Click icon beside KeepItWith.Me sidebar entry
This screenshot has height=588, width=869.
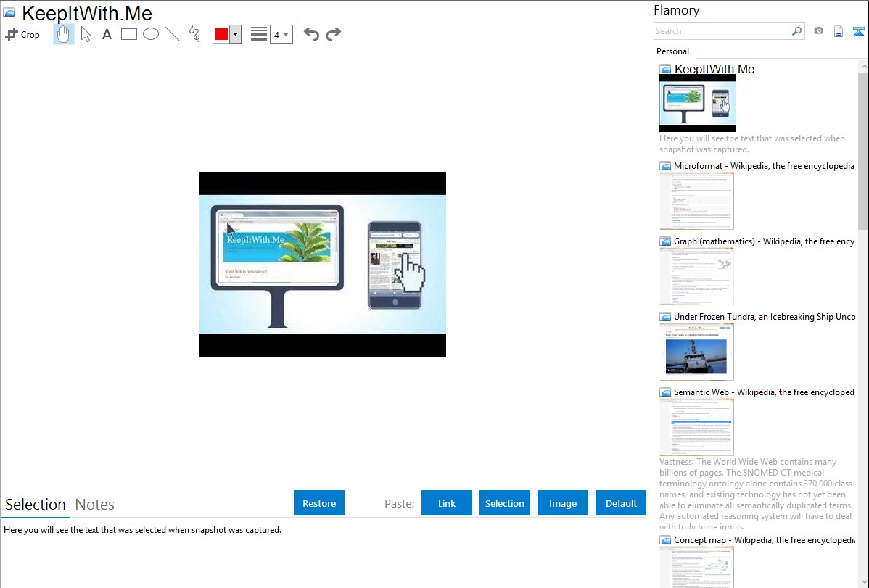(666, 70)
